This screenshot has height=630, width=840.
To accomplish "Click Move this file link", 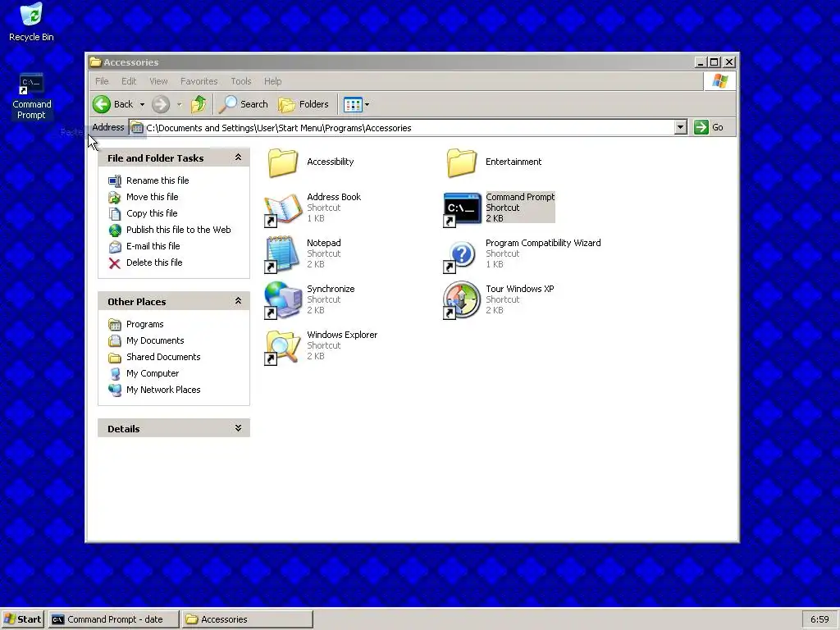I will 152,197.
